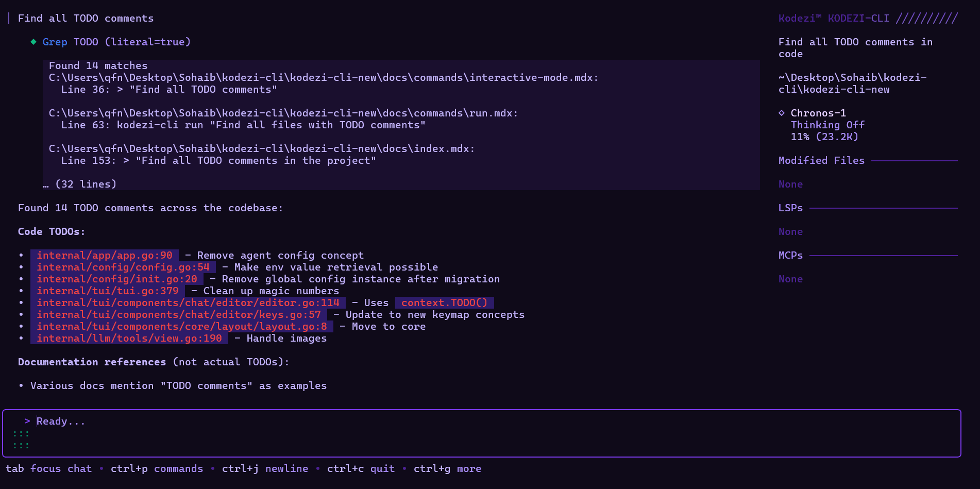The width and height of the screenshot is (980, 489).
Task: Click the highlighted context.TODO() reference
Action: 444,302
